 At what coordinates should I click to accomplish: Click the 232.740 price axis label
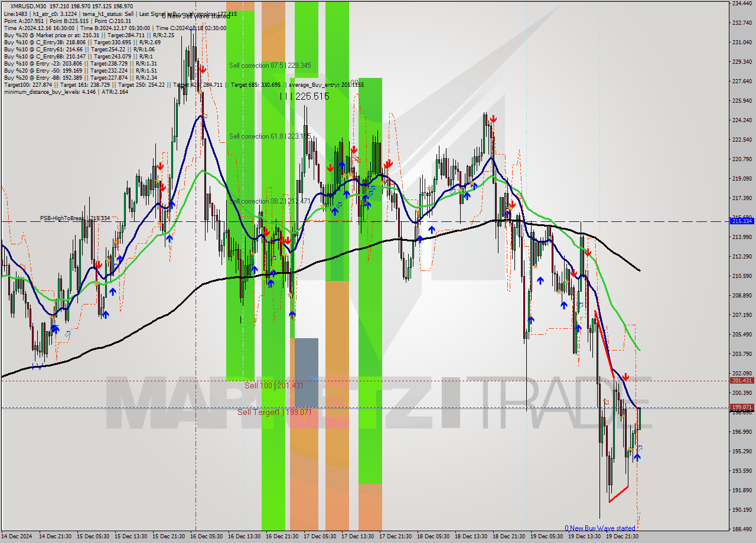coord(742,22)
